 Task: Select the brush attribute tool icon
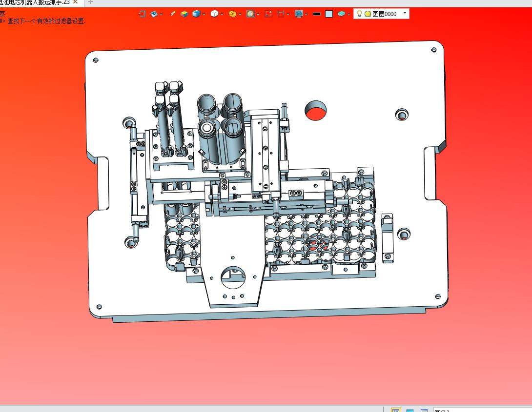(x=173, y=14)
